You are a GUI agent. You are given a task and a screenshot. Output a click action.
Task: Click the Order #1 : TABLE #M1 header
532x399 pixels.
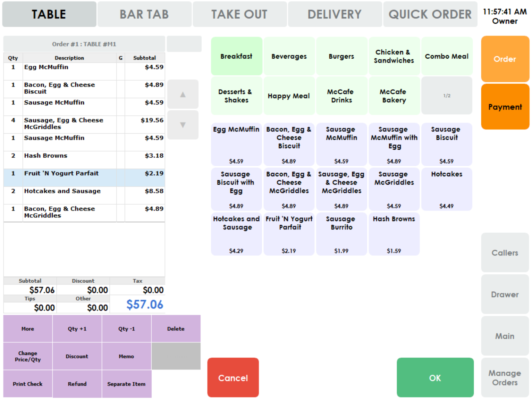pos(84,44)
